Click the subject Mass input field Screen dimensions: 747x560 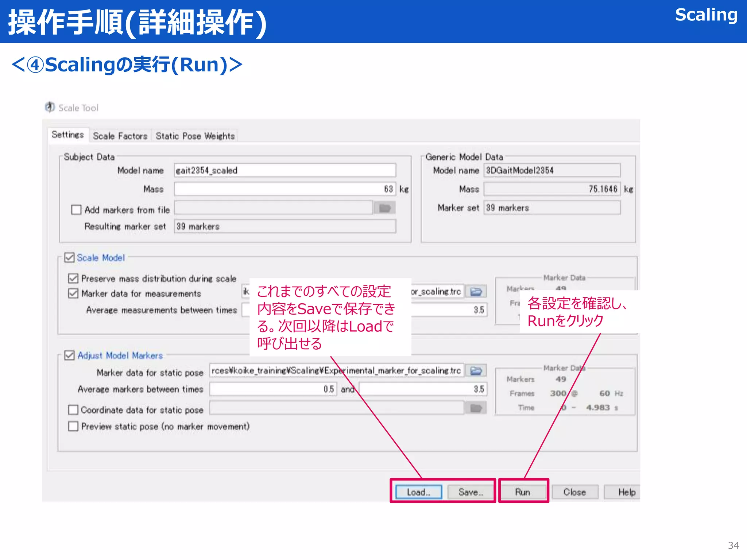tap(285, 189)
